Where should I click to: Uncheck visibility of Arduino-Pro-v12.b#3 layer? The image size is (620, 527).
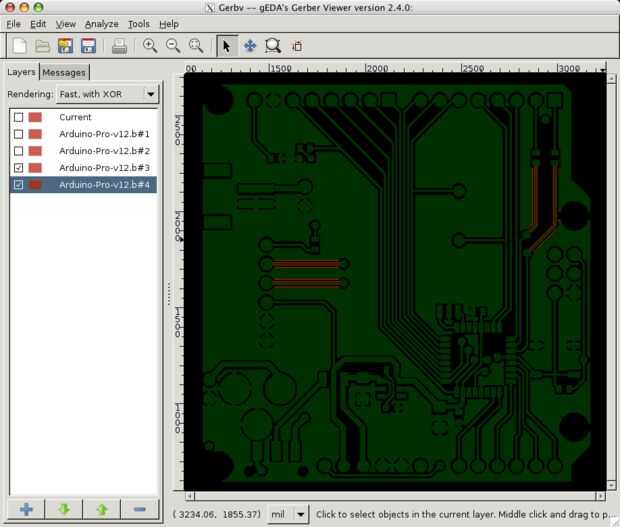click(19, 168)
